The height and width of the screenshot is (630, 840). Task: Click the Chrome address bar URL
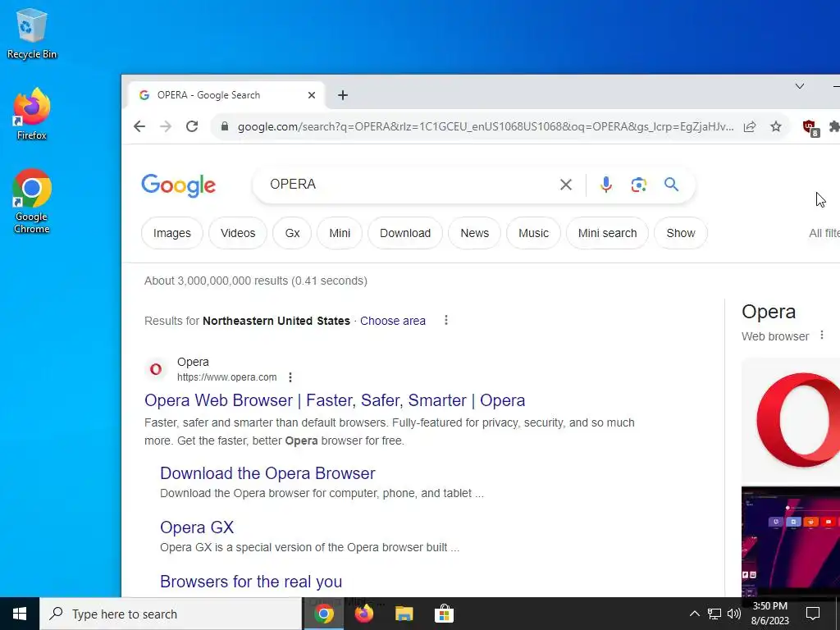[x=486, y=127]
